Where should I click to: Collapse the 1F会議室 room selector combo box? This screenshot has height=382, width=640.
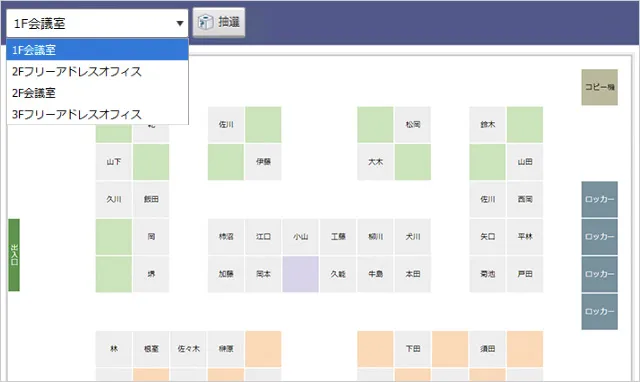(x=97, y=23)
